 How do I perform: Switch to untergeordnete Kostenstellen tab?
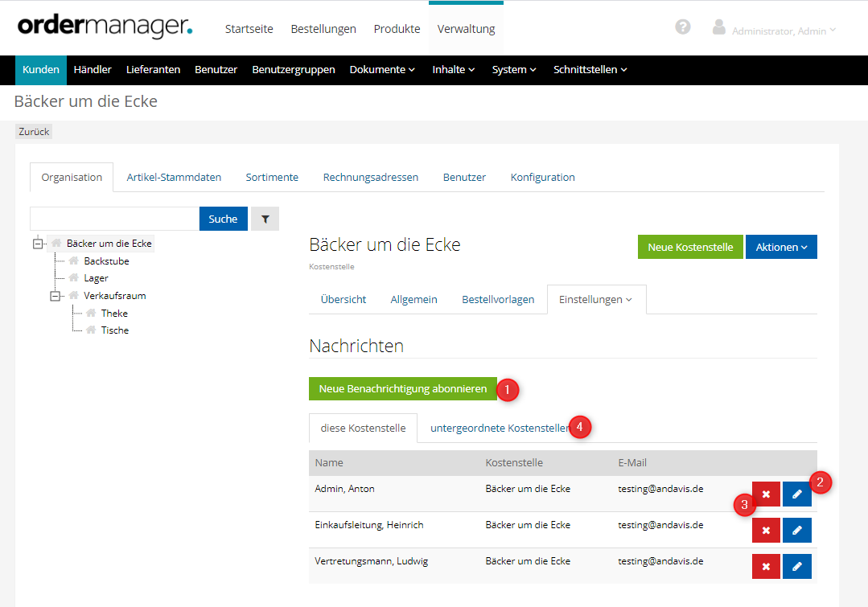[500, 428]
